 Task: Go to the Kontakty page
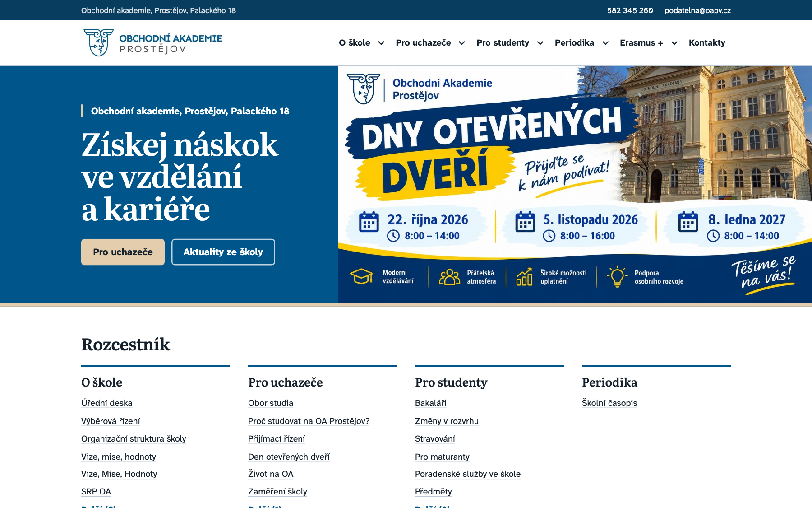point(707,43)
